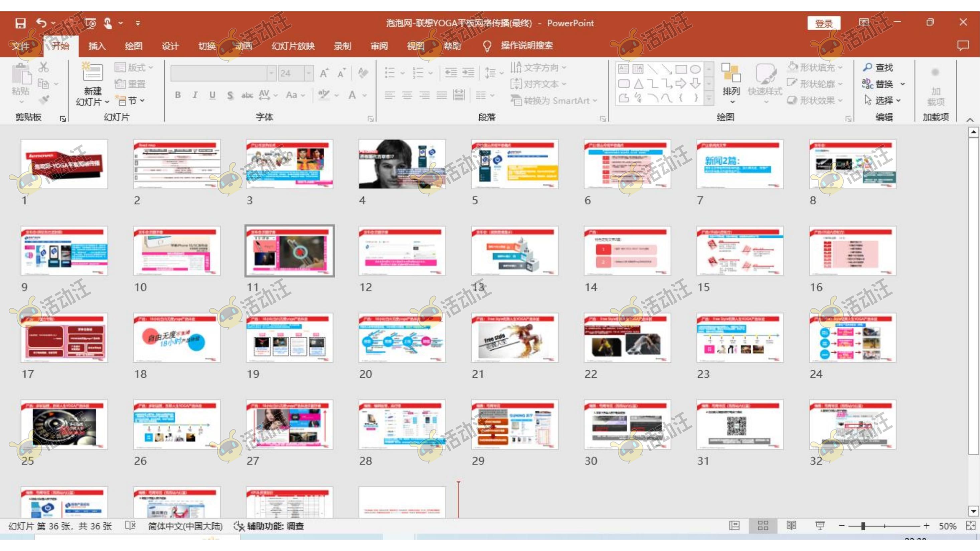Click the Undo arrow icon
The height and width of the screenshot is (551, 980).
pyautogui.click(x=41, y=23)
